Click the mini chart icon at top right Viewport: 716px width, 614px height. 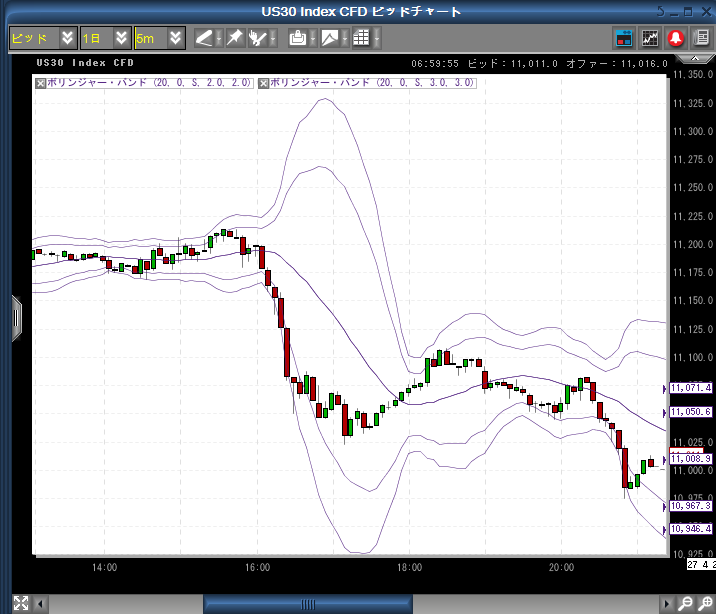[x=650, y=38]
